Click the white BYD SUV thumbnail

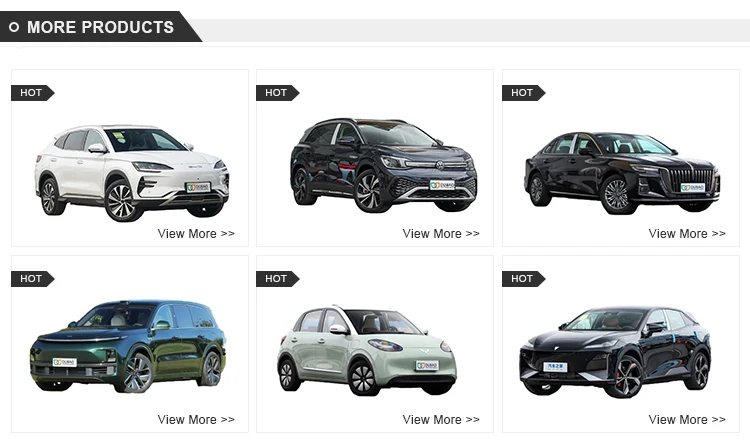[132, 173]
